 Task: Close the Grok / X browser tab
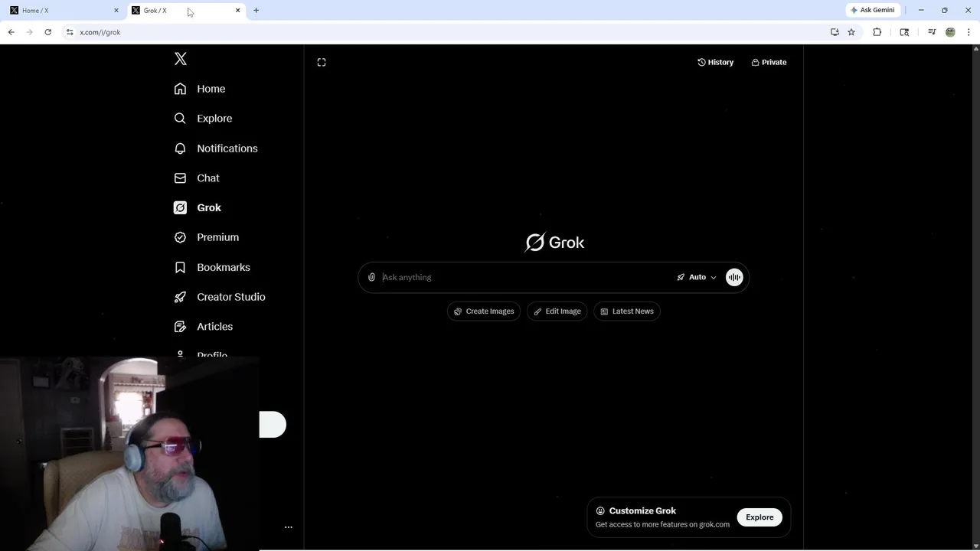pos(237,11)
